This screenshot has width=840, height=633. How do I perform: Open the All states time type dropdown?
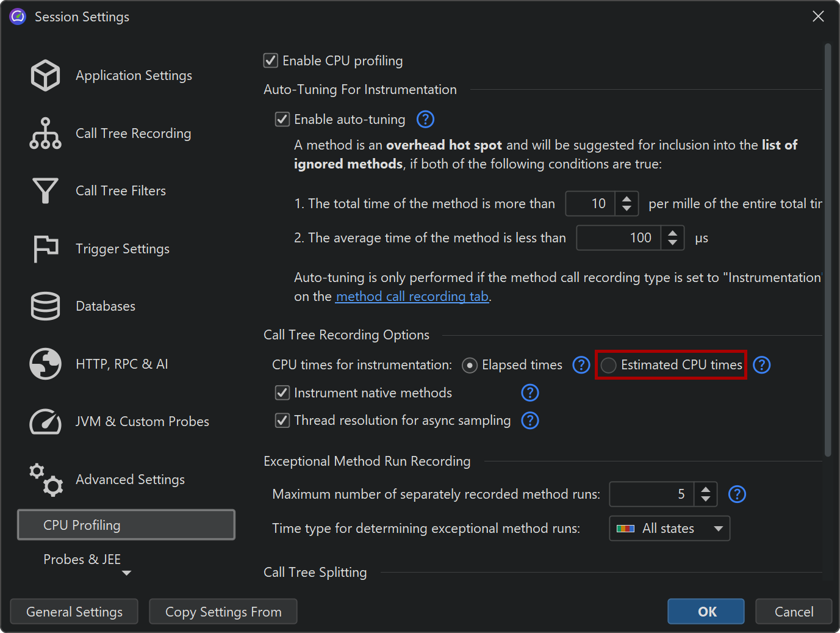pos(669,529)
